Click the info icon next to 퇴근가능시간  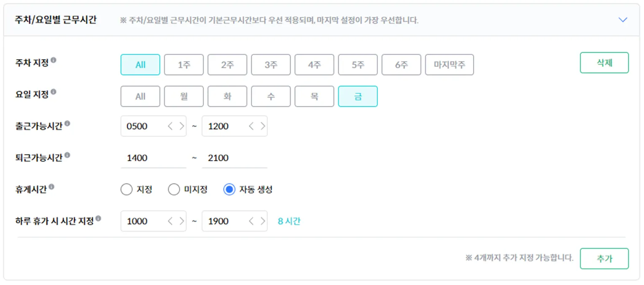(x=67, y=156)
